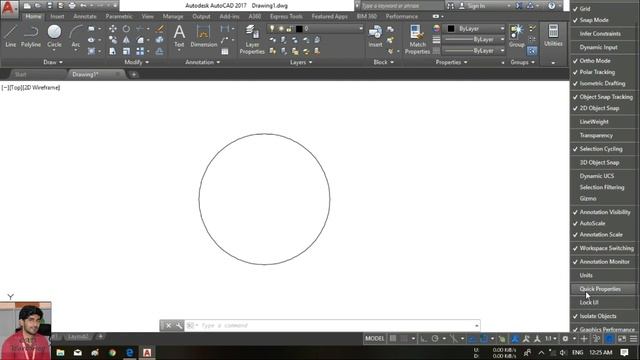Click the Hatch tool in Draw panel
The height and width of the screenshot is (360, 640).
[91, 51]
